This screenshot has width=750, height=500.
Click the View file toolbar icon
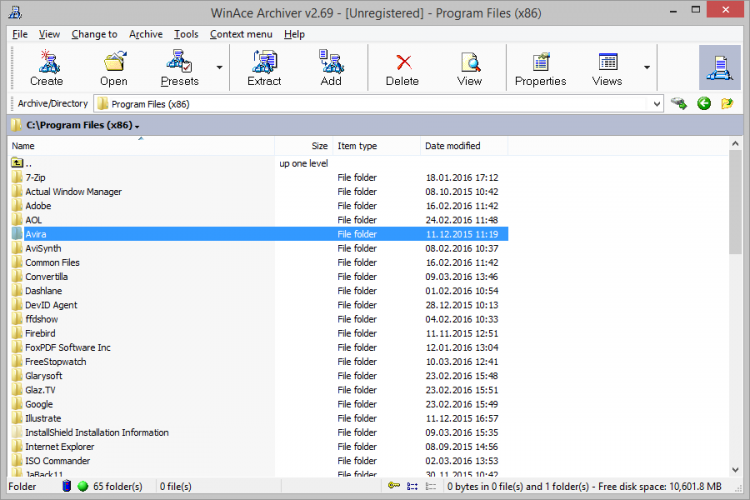(470, 67)
